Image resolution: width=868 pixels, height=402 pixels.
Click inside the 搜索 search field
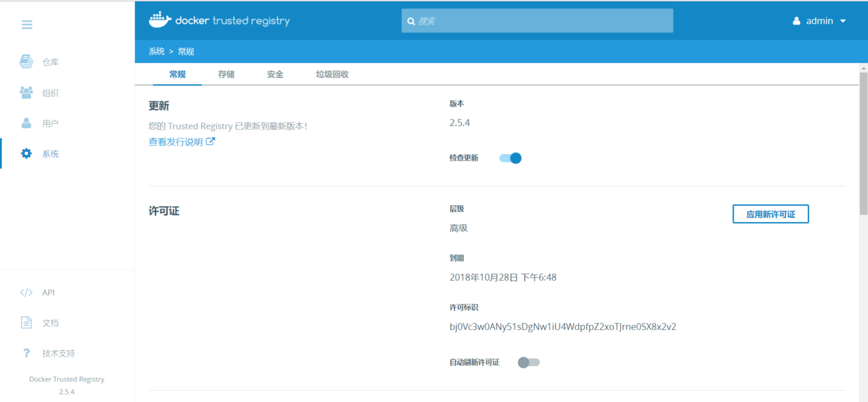pos(538,21)
